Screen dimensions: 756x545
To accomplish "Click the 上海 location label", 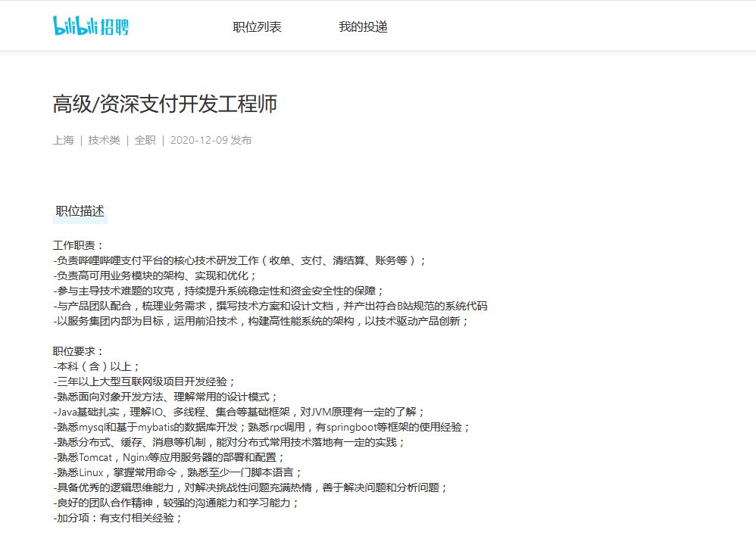I will [x=61, y=139].
